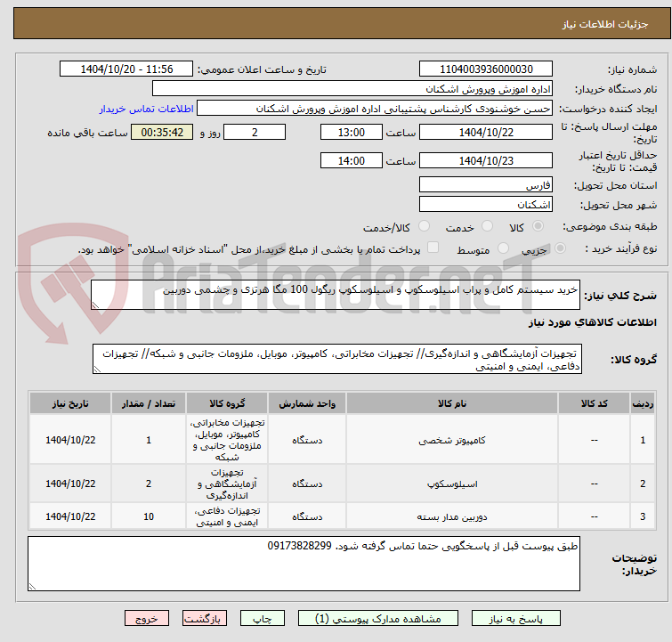Click the ردیف column header

tap(643, 403)
